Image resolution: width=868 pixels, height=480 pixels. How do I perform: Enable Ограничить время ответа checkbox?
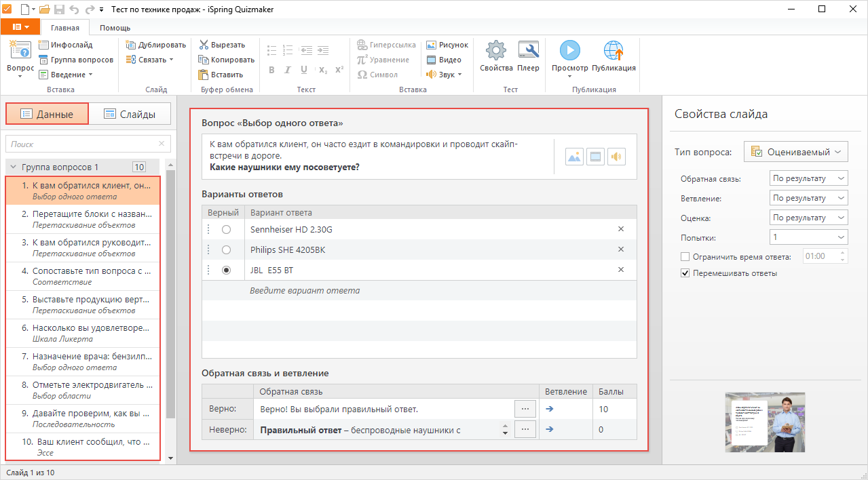[x=685, y=257]
